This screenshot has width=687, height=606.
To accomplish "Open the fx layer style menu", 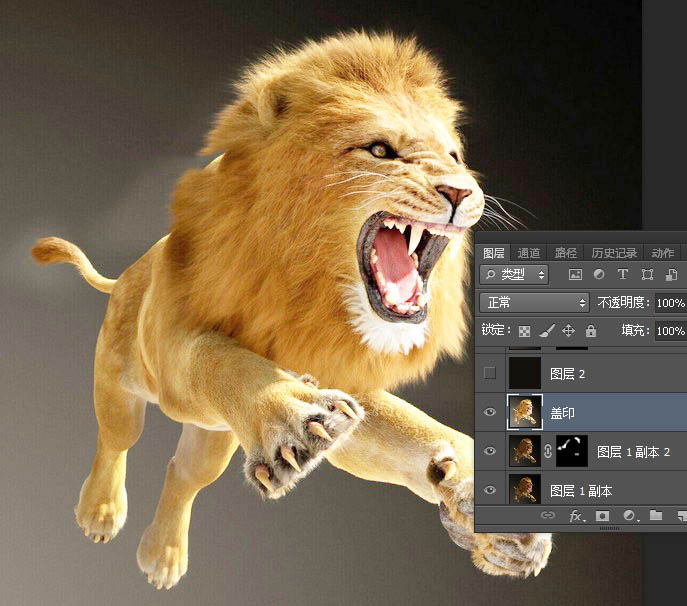I will 577,516.
